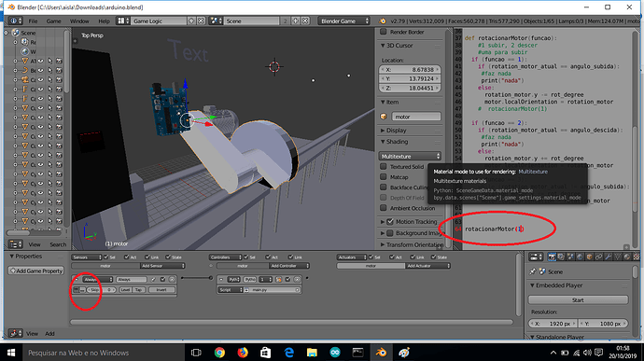Toggle Sensors State checkbox
Screen dimensions: 644x361
pyautogui.click(x=168, y=257)
